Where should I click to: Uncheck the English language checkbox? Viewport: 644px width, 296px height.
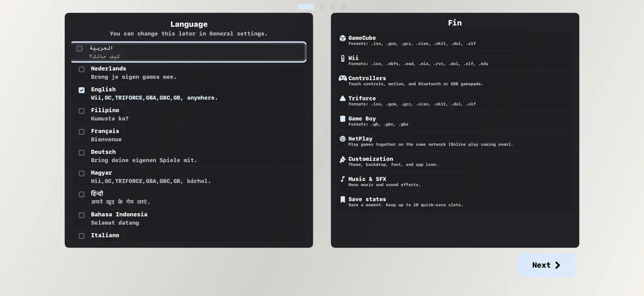pos(81,90)
